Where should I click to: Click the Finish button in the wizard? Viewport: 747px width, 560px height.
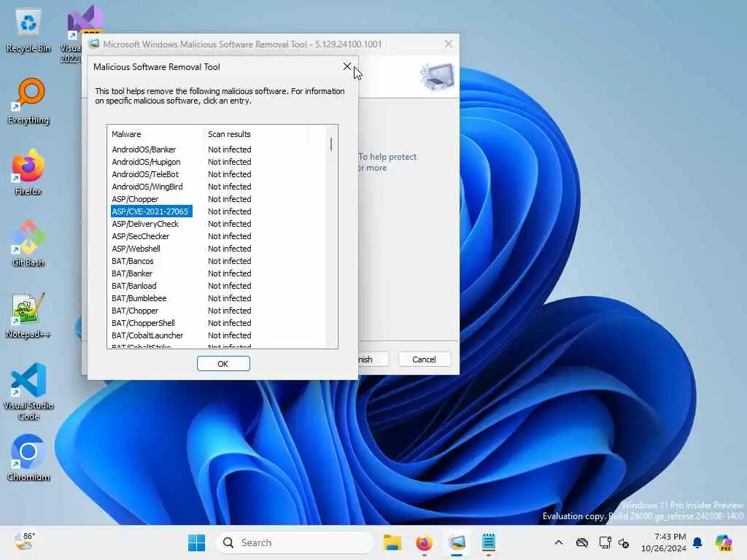pyautogui.click(x=373, y=359)
